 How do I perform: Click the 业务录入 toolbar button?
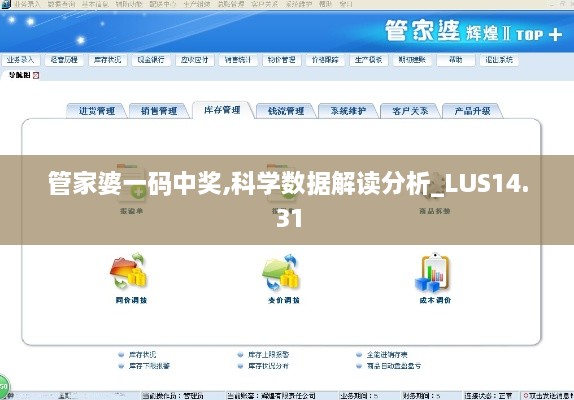point(21,60)
